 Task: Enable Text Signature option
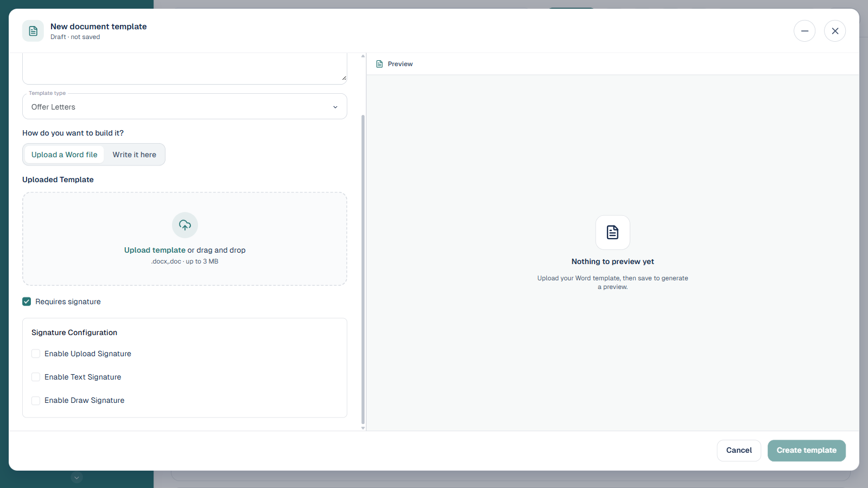(x=36, y=377)
